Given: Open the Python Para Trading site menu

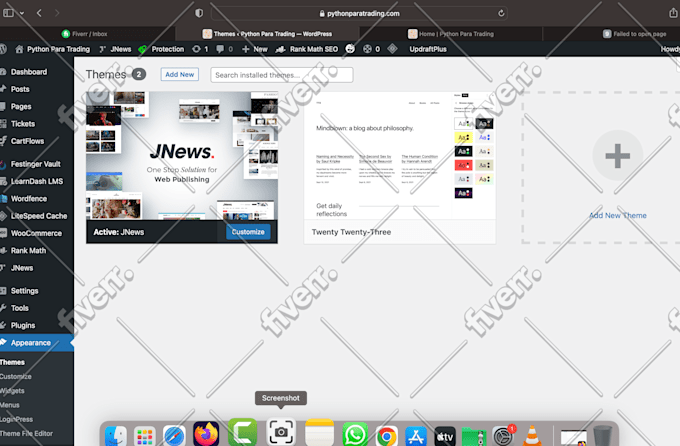Looking at the screenshot, I should [x=52, y=49].
